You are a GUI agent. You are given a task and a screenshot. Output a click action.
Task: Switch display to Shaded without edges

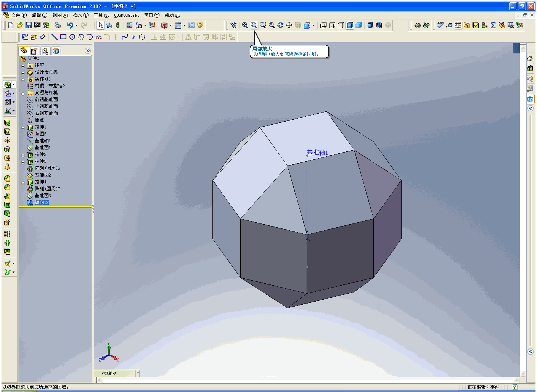click(359, 25)
